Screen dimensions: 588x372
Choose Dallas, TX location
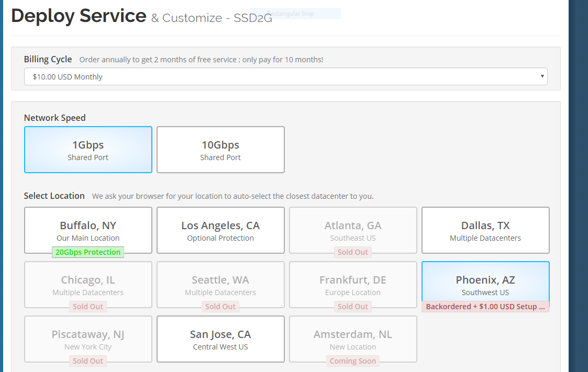point(485,230)
